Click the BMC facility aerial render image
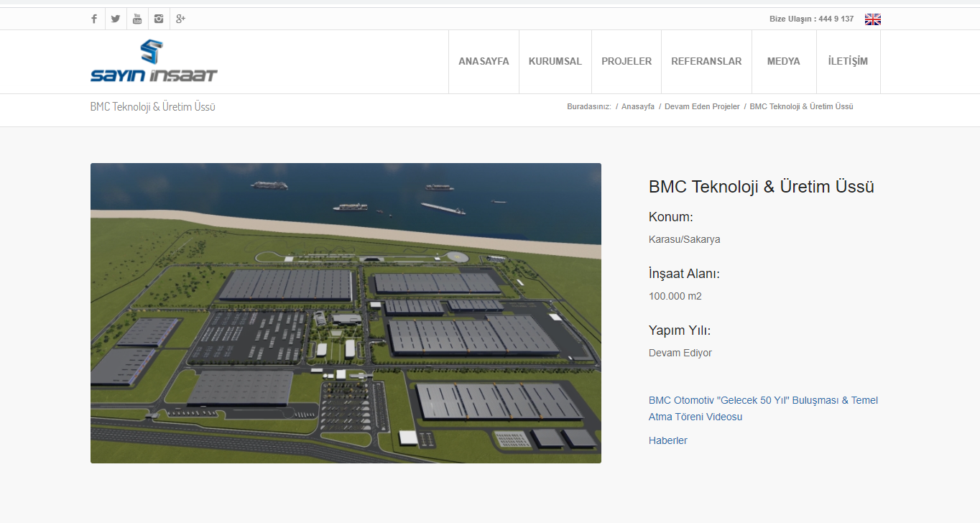 [x=346, y=313]
